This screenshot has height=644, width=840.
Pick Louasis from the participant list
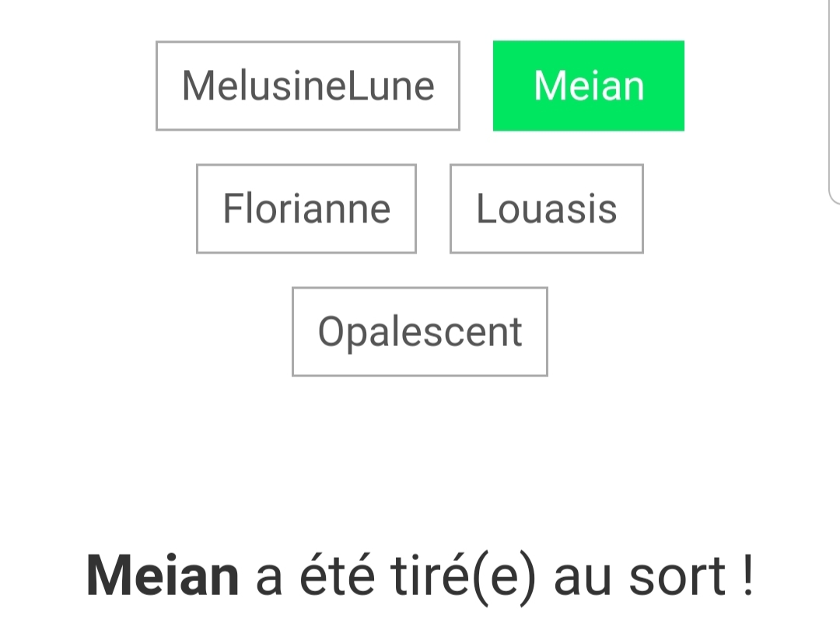coord(547,208)
